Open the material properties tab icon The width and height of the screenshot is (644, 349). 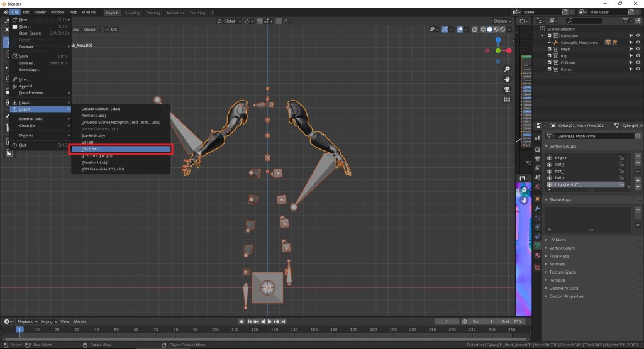[x=537, y=256]
